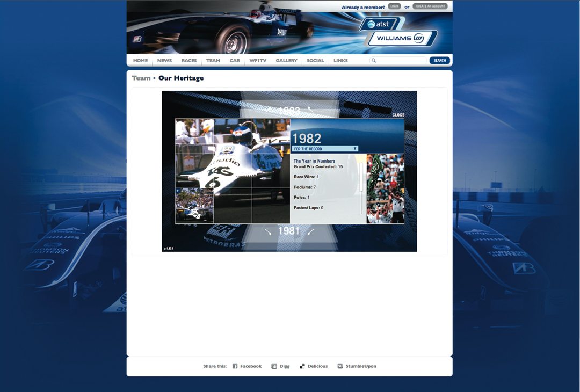Click Team breadcrumb link
The height and width of the screenshot is (392, 580).
pos(141,78)
